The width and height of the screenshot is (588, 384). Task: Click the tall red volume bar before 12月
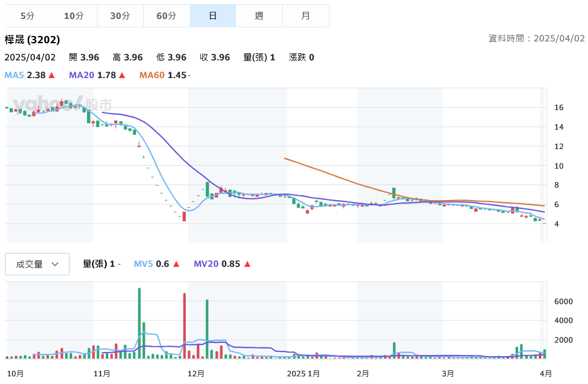[x=185, y=326]
